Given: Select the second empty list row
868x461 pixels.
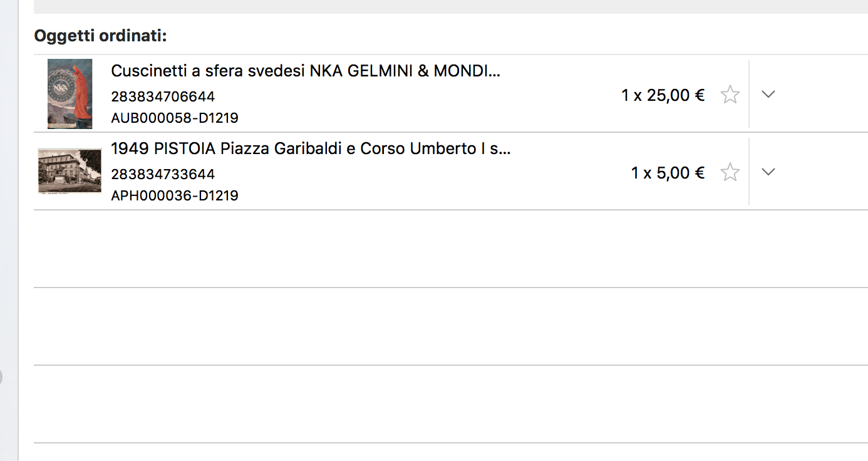Looking at the screenshot, I should [x=451, y=326].
